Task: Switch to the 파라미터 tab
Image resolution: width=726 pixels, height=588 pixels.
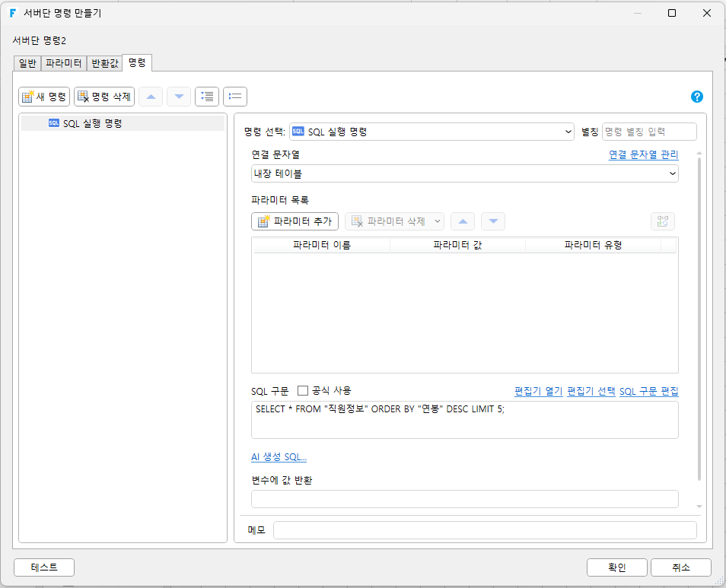Action: pos(64,63)
